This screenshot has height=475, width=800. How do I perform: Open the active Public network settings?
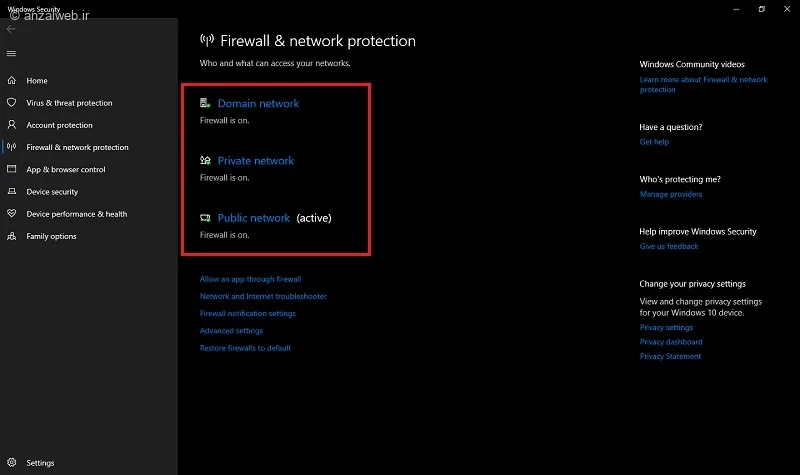pyautogui.click(x=254, y=218)
